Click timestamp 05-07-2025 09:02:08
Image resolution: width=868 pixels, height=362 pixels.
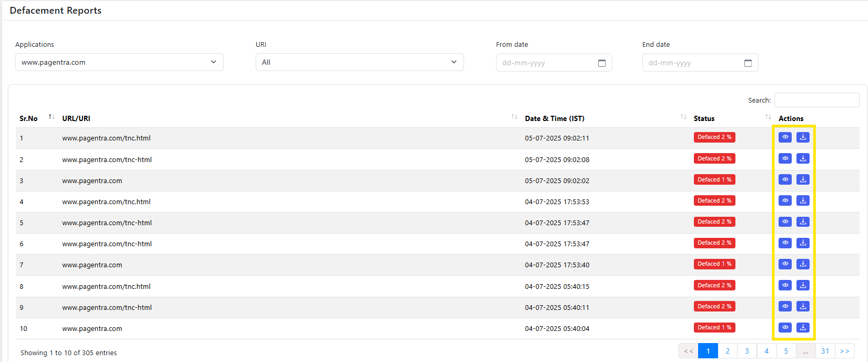[557, 159]
